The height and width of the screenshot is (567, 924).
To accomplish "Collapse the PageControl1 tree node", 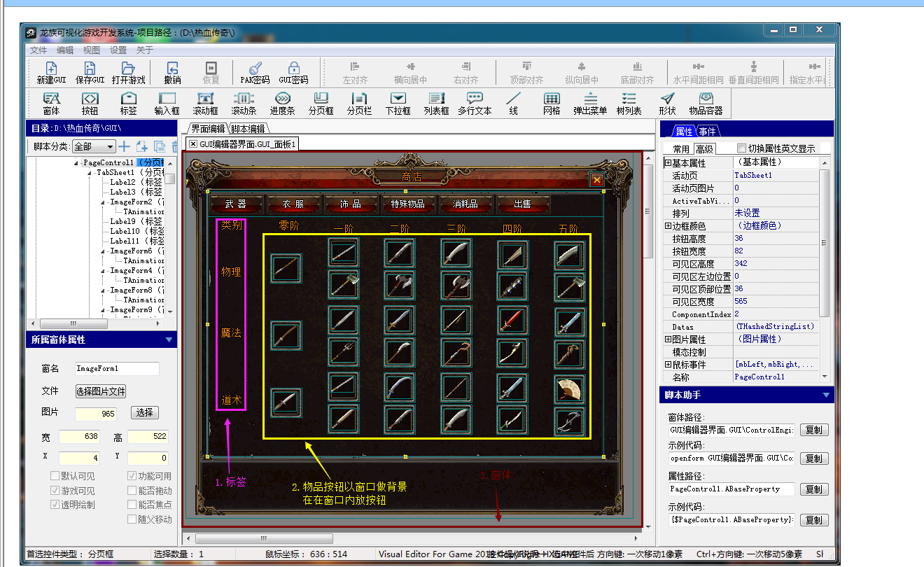I will pyautogui.click(x=76, y=162).
